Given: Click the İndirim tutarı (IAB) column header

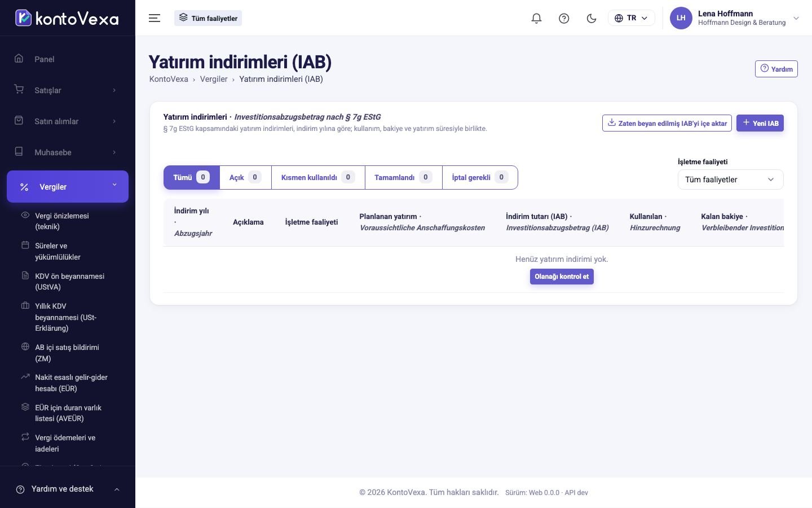Looking at the screenshot, I should pyautogui.click(x=557, y=222).
